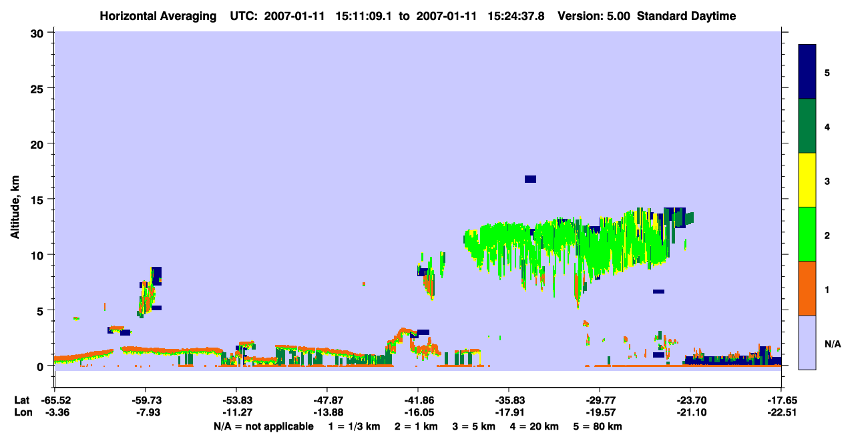Click the longitude value -21.10

(x=690, y=412)
